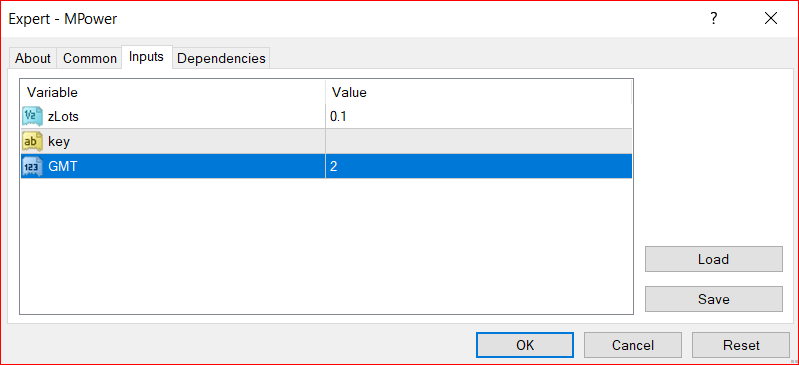Select the Inputs tab
Viewport: 799px width, 365px height.
[x=146, y=57]
